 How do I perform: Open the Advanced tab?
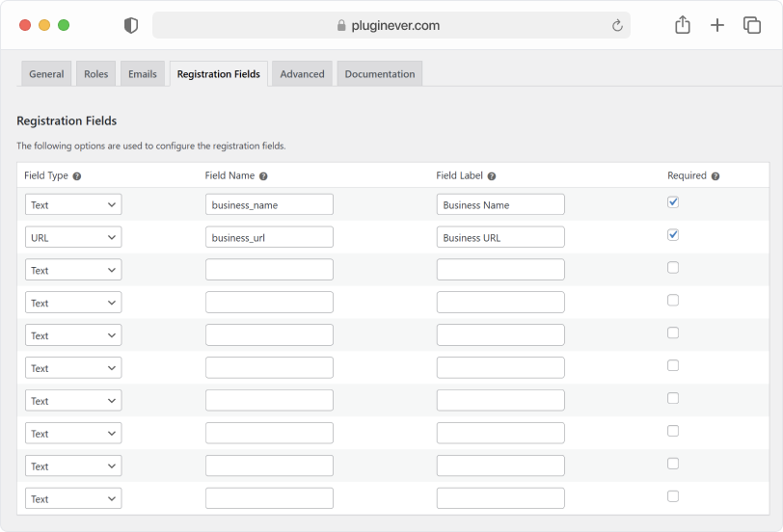click(x=302, y=74)
